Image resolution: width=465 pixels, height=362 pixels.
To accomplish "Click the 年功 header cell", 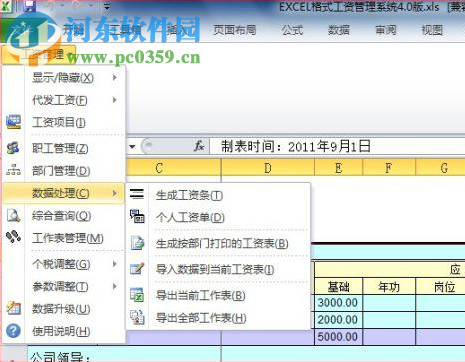I will (389, 286).
